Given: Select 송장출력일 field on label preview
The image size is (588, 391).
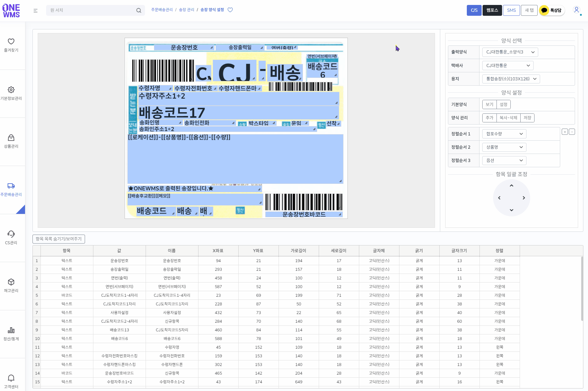Looking at the screenshot, I should 240,48.
